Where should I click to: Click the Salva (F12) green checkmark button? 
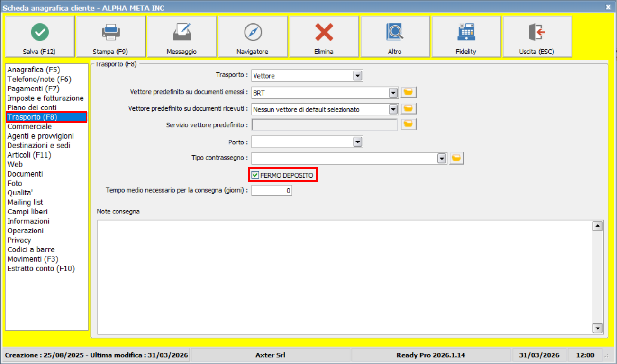pyautogui.click(x=40, y=37)
